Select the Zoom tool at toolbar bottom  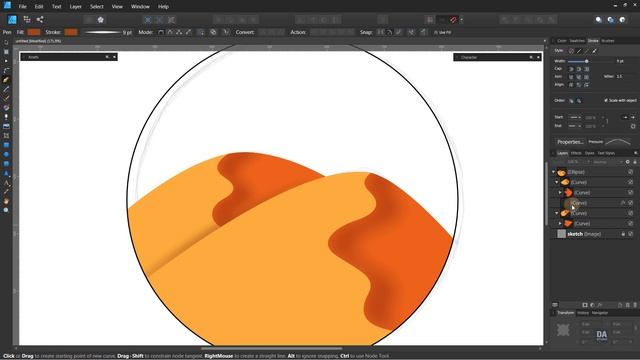pos(6,210)
